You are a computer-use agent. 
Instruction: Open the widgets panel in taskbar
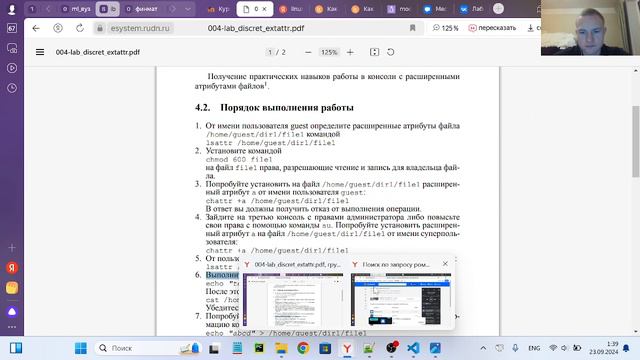point(16,348)
